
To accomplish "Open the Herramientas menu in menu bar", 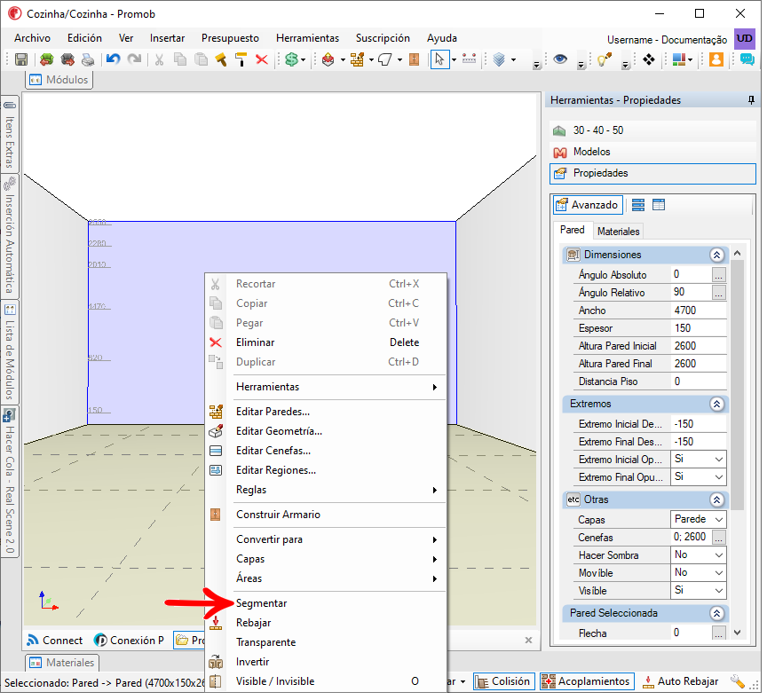I will point(307,38).
